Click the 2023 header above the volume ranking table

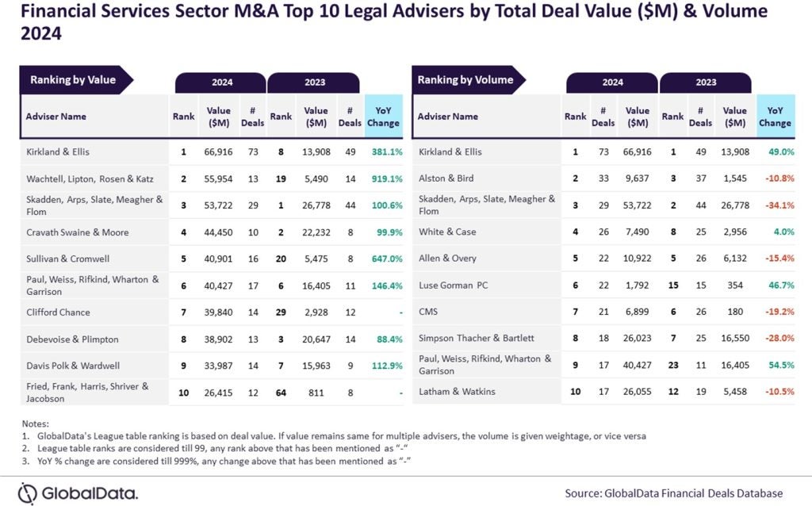[x=705, y=82]
